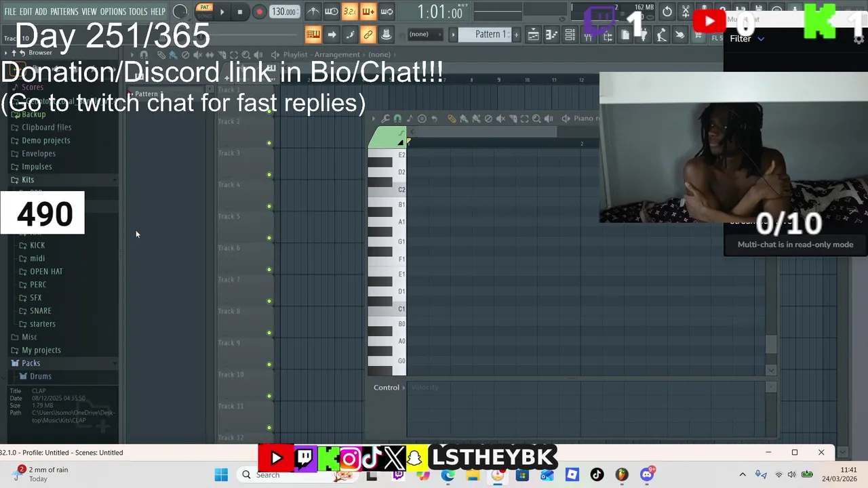
Task: Open the Piano roll view icon
Action: 552,35
